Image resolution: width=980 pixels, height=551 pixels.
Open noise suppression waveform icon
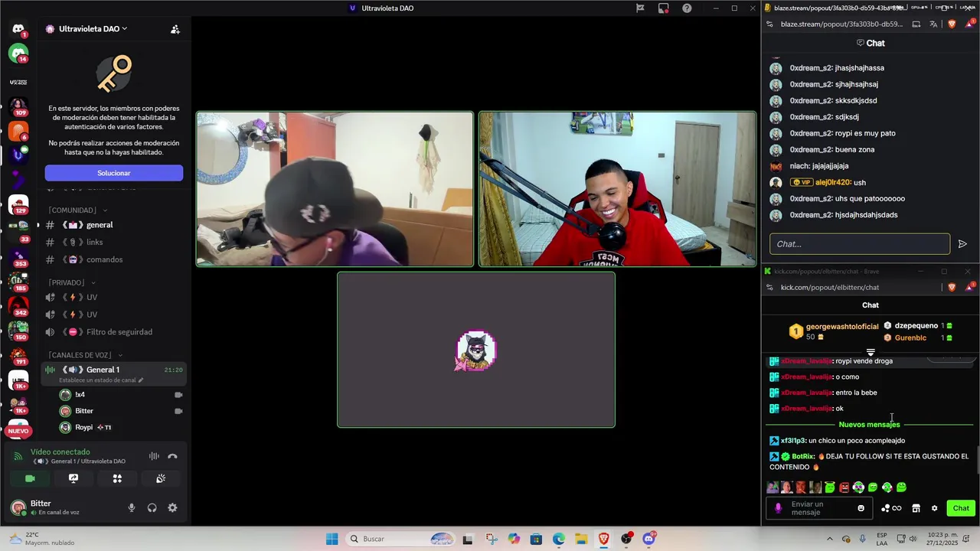tap(154, 456)
